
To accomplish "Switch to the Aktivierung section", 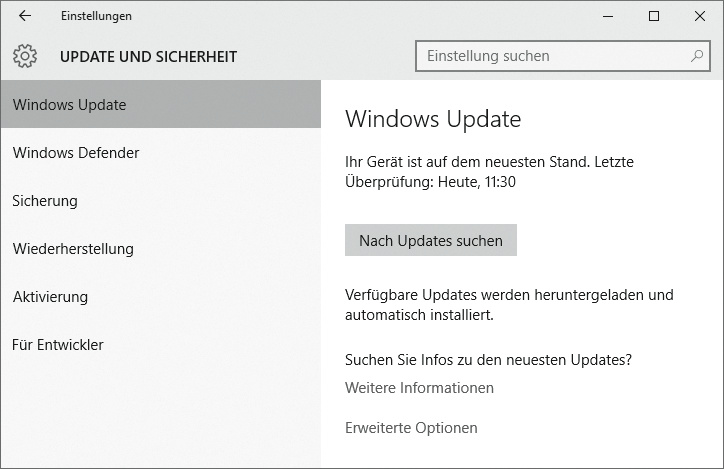I will (x=50, y=297).
